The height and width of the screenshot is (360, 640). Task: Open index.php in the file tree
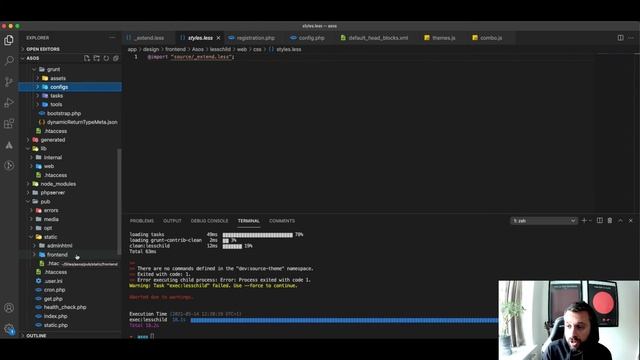point(56,316)
